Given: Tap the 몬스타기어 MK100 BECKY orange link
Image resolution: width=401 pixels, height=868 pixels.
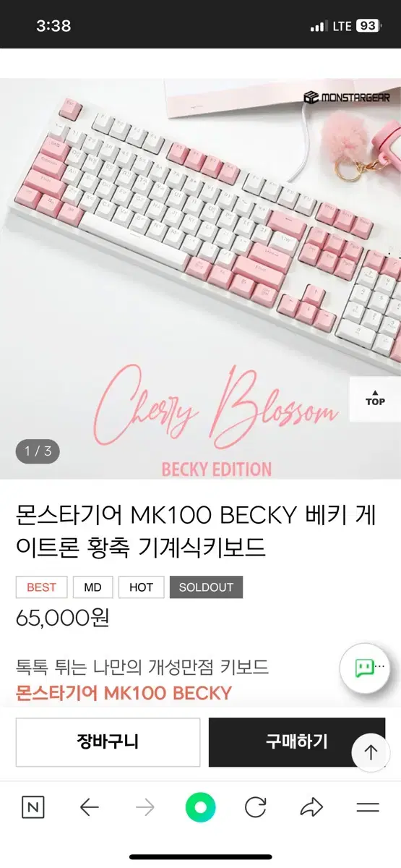Looking at the screenshot, I should click(x=124, y=693).
